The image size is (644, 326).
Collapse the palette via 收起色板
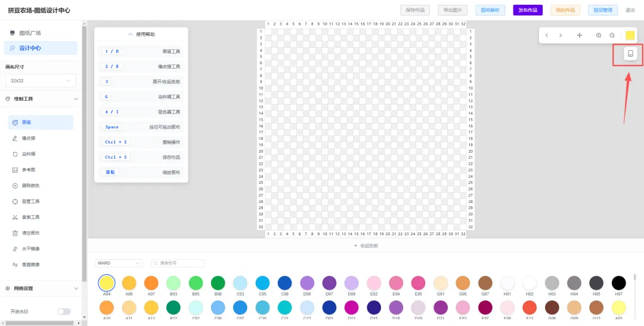366,246
